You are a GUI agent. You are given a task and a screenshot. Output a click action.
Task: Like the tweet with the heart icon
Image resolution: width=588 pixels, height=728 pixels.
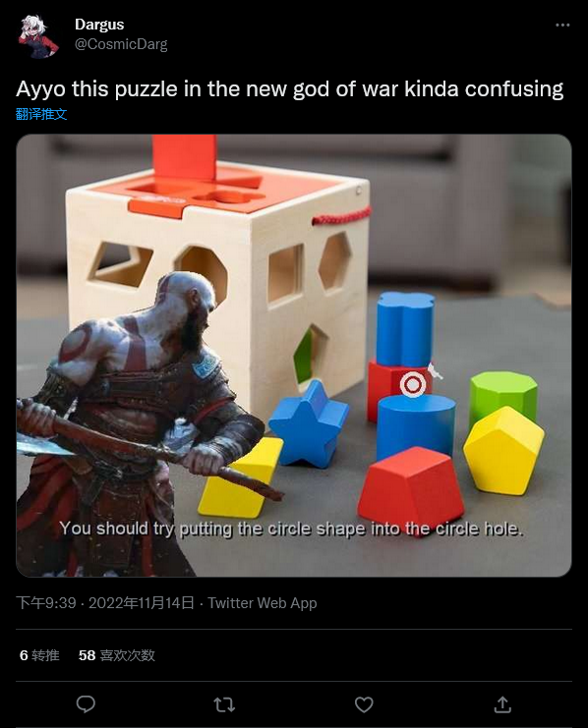click(364, 704)
